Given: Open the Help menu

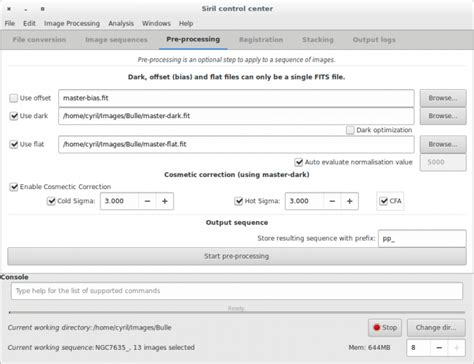Looking at the screenshot, I should coord(186,23).
